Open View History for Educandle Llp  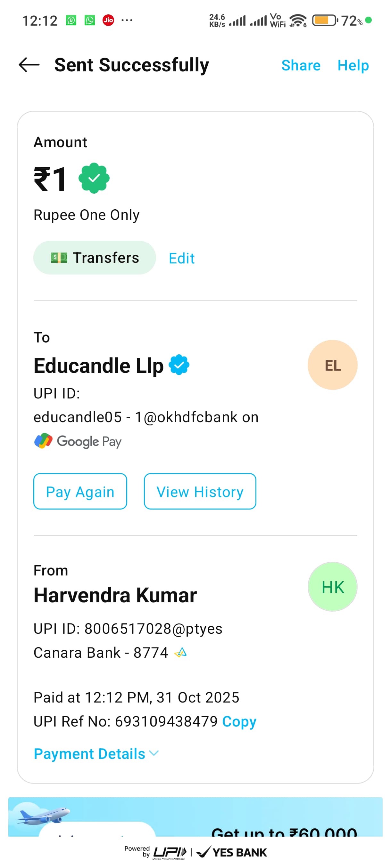pos(200,491)
